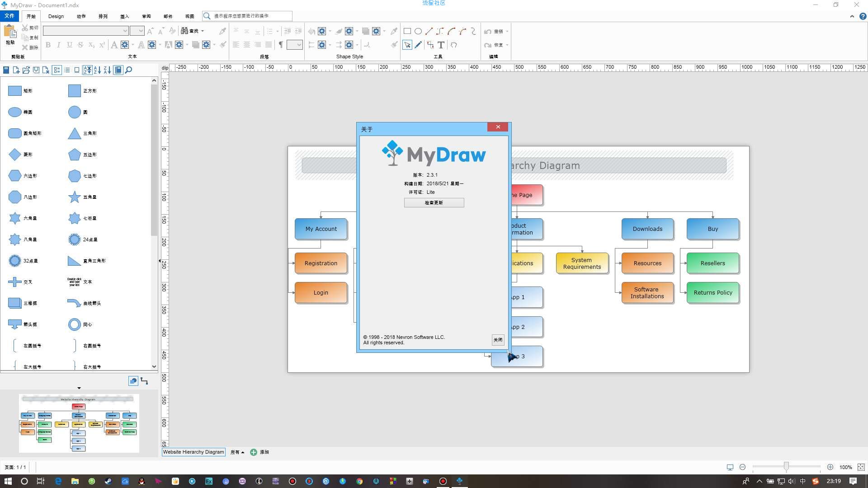Close the library with the page-X icon
Screen dimensions: 868x488
[46, 70]
